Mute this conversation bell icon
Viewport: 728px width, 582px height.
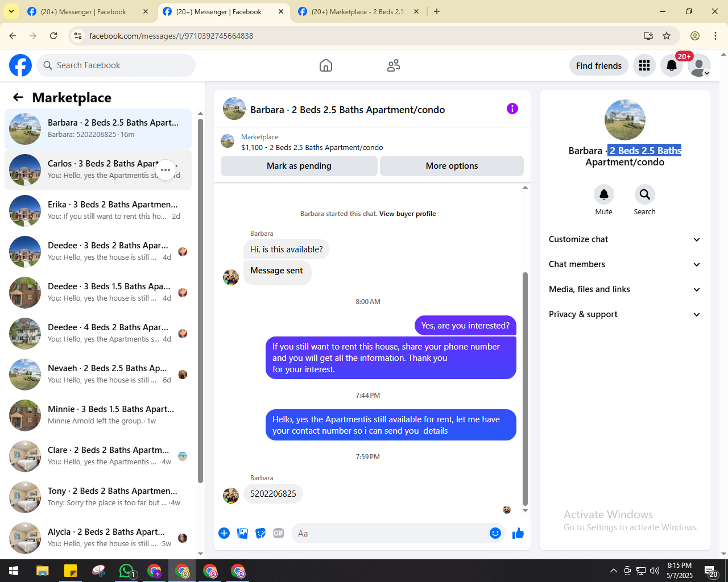tap(604, 194)
